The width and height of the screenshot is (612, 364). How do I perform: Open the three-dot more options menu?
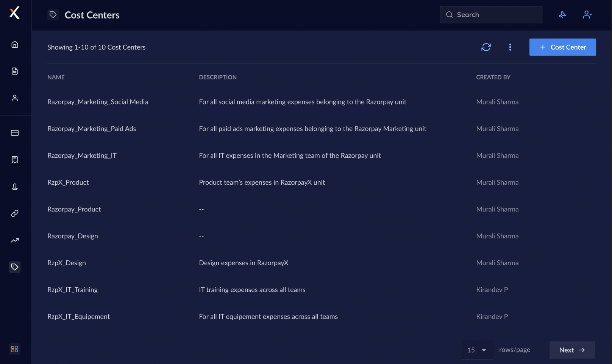point(510,47)
